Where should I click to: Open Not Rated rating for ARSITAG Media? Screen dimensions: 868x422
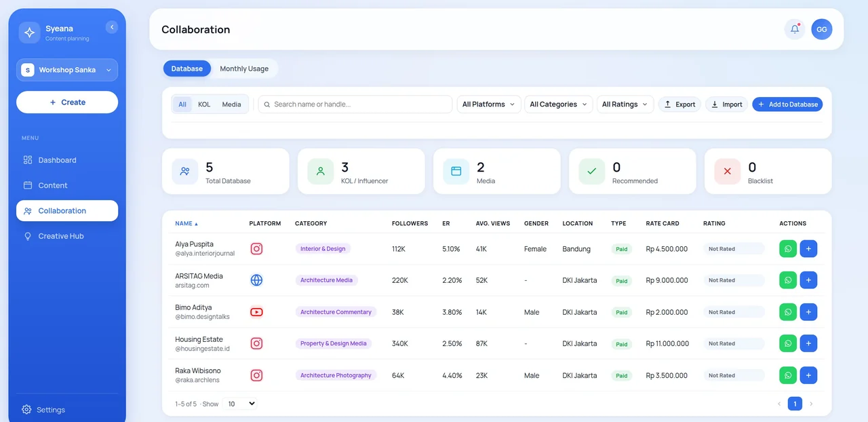click(734, 280)
